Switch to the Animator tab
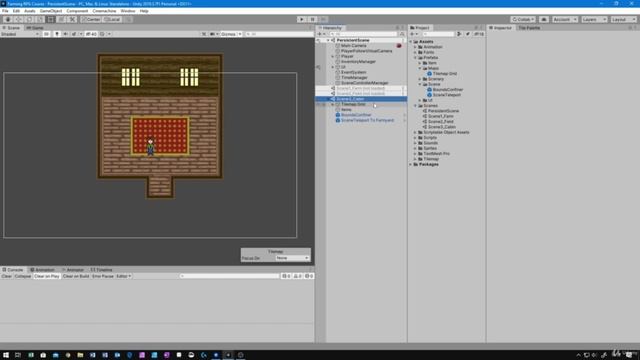This screenshot has width=640, height=360. pos(73,270)
